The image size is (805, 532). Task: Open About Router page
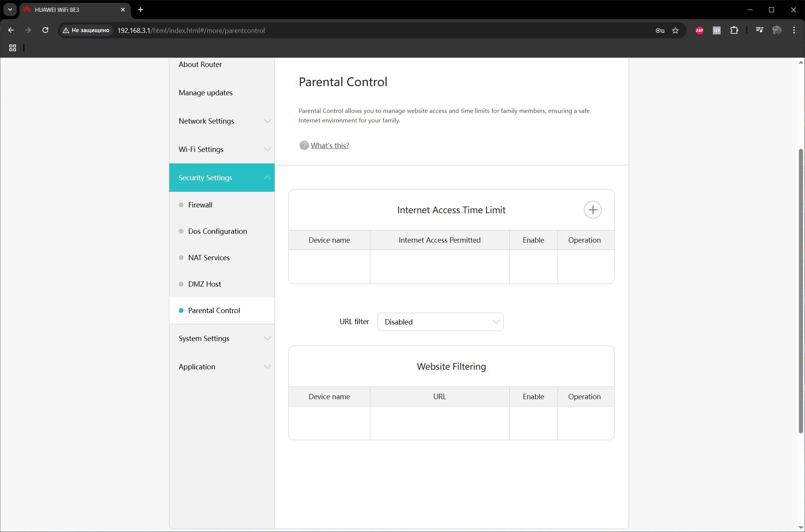(x=200, y=64)
